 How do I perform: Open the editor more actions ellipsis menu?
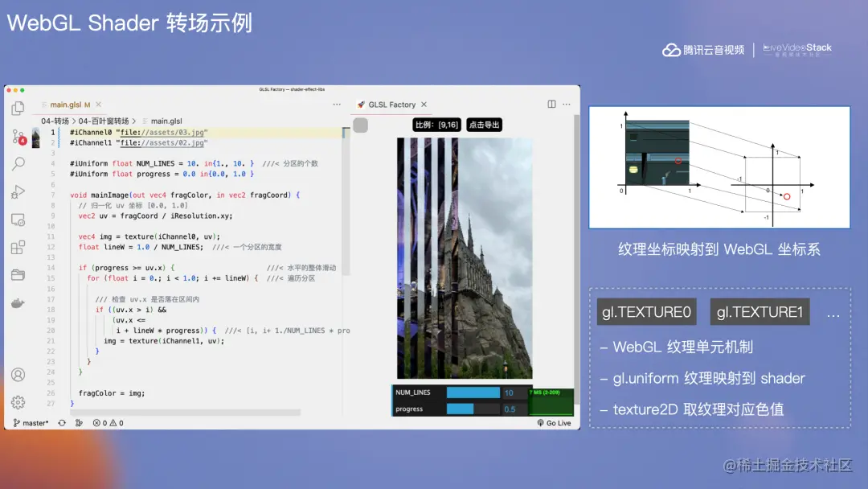click(336, 105)
